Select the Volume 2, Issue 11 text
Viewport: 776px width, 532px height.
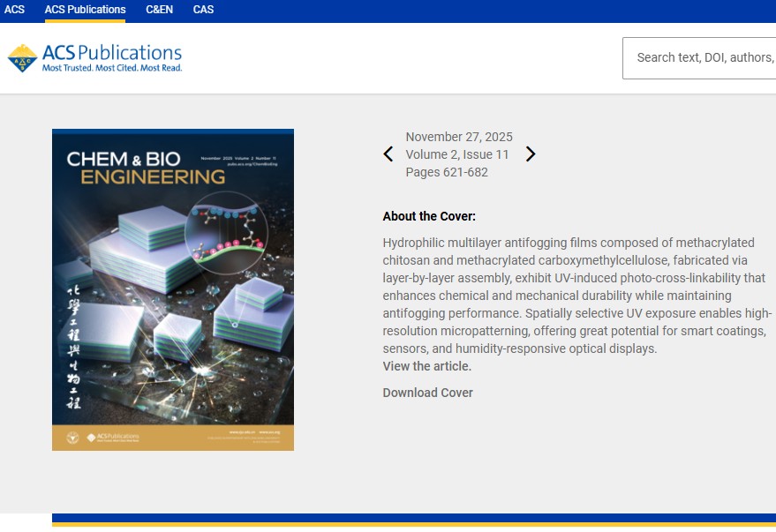tap(457, 154)
